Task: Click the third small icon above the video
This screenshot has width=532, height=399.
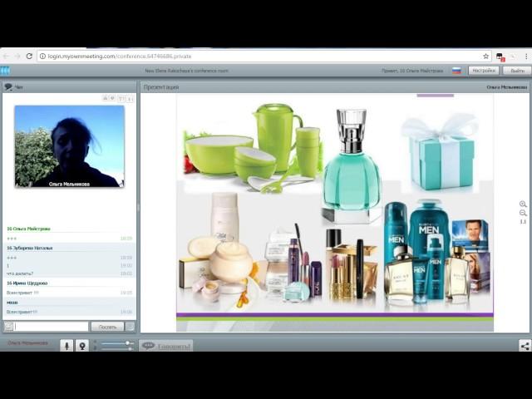Action: [121, 99]
